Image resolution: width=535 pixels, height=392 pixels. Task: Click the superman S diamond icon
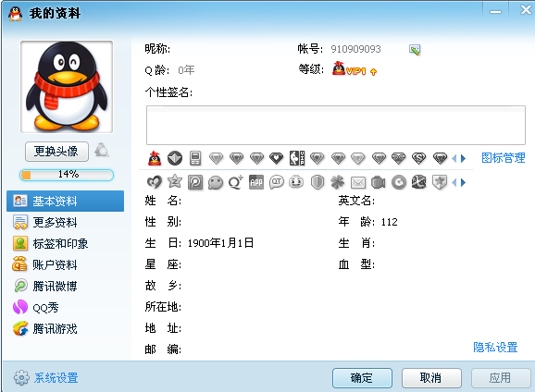(419, 158)
